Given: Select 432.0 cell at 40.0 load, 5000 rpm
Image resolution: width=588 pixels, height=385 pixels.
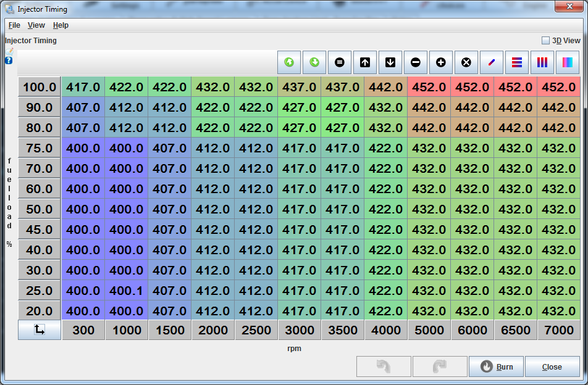Looking at the screenshot, I should click(x=429, y=250).
